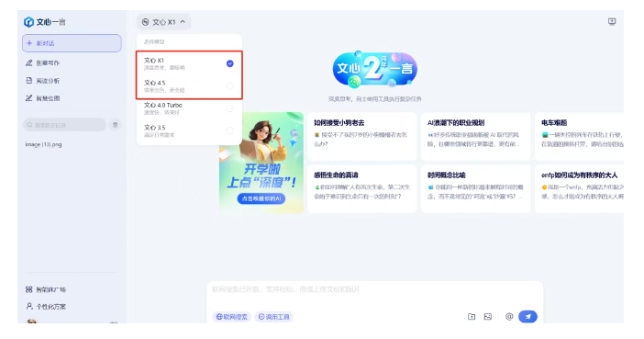Start a new chat with 新对话

pyautogui.click(x=72, y=43)
